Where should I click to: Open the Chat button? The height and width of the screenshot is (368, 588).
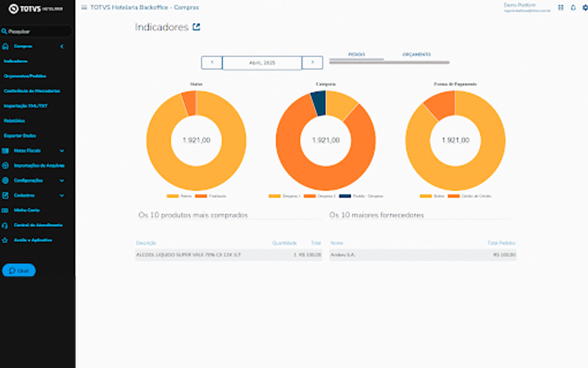pos(19,270)
